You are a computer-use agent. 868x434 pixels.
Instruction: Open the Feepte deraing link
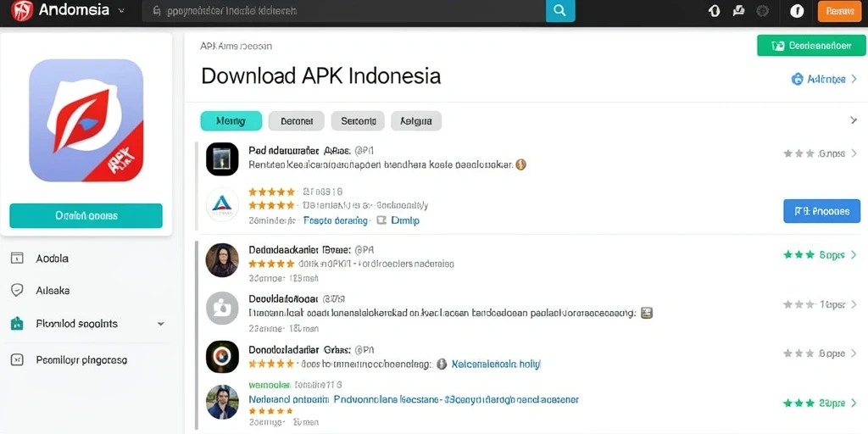(336, 221)
